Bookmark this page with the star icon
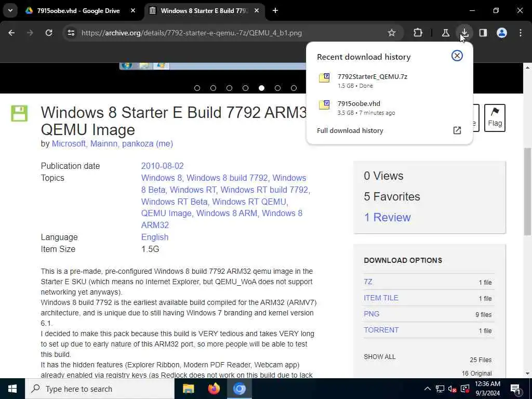The image size is (532, 399). [392, 33]
